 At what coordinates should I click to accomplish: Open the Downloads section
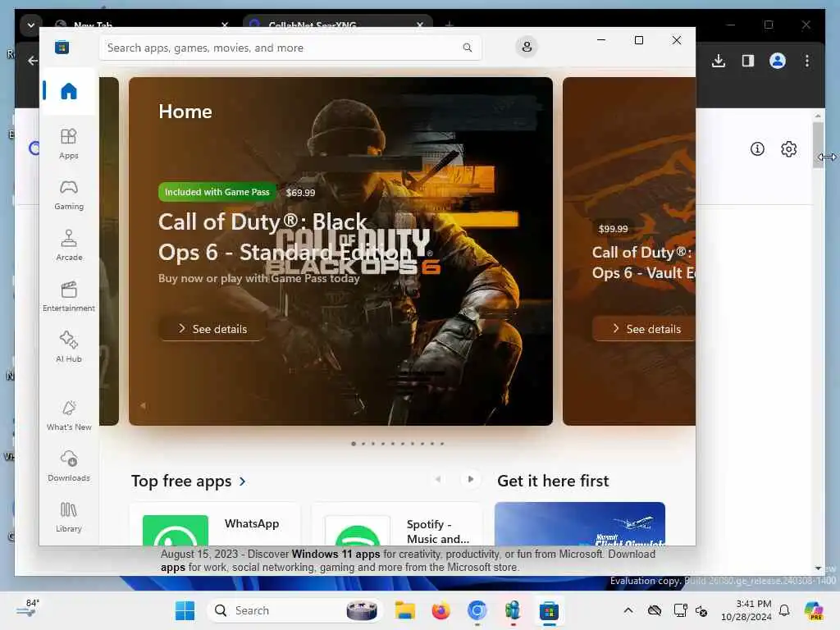click(x=69, y=467)
